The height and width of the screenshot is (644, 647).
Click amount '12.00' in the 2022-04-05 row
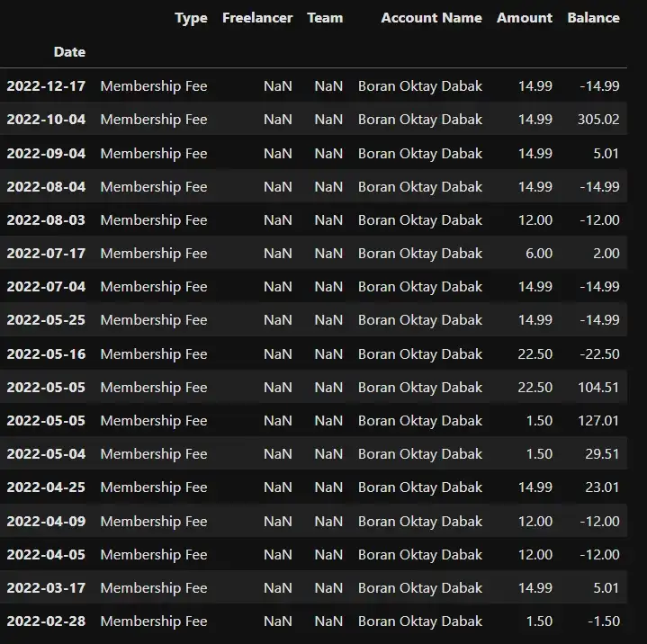pyautogui.click(x=535, y=554)
